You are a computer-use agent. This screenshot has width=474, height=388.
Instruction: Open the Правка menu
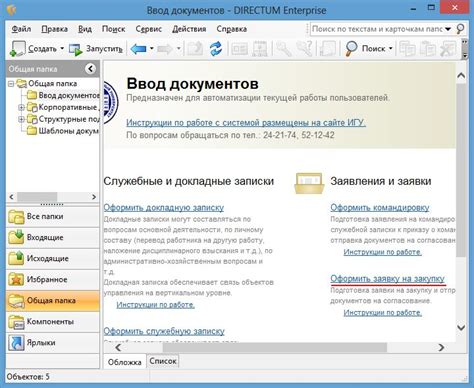(55, 29)
